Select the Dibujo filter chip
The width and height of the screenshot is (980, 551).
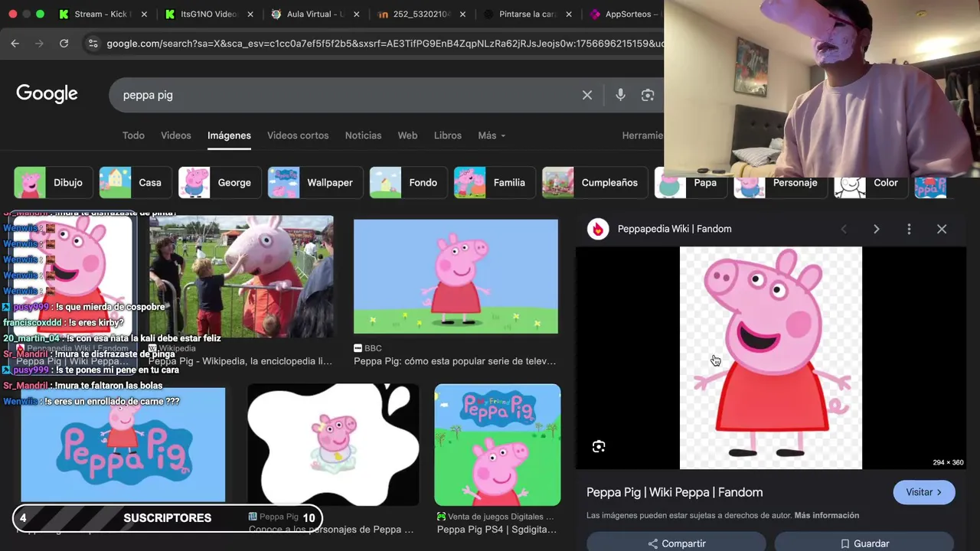(54, 183)
